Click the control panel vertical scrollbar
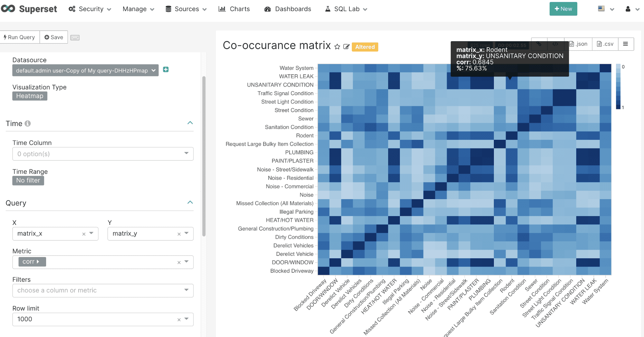The height and width of the screenshot is (337, 644). (x=204, y=156)
